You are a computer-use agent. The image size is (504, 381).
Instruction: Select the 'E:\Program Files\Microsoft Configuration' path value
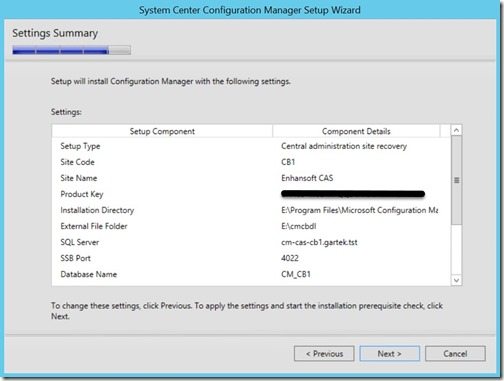359,210
